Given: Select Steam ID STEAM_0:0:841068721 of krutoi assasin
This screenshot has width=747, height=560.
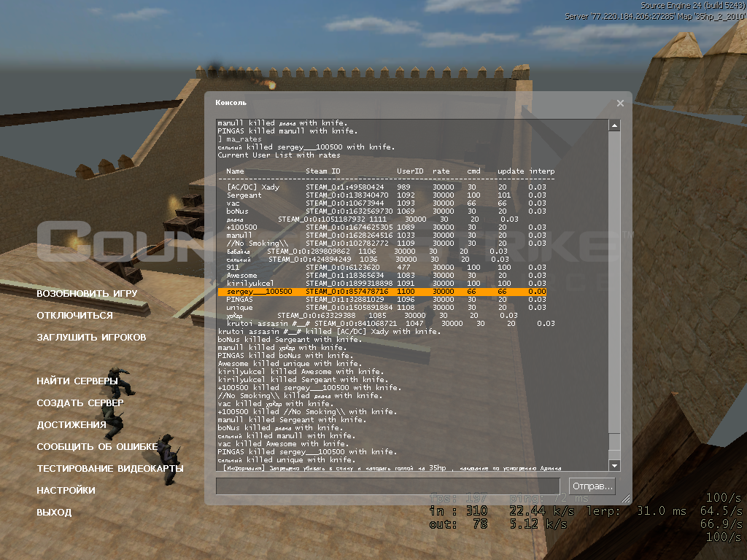Looking at the screenshot, I should click(x=355, y=323).
